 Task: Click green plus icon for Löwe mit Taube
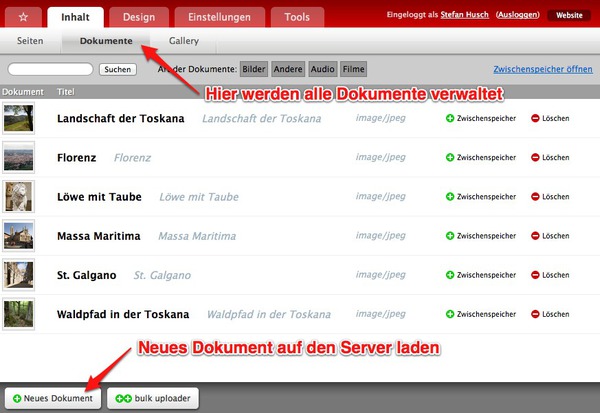click(450, 196)
